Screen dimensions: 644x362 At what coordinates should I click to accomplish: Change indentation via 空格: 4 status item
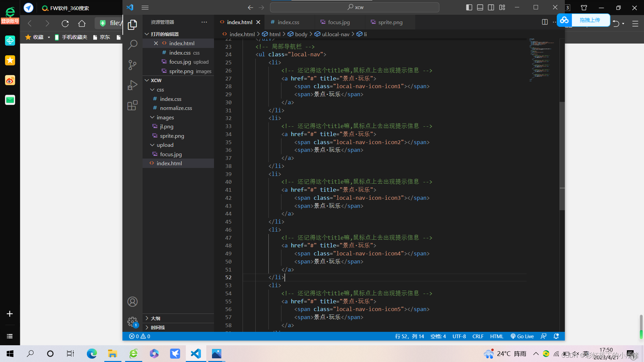438,337
